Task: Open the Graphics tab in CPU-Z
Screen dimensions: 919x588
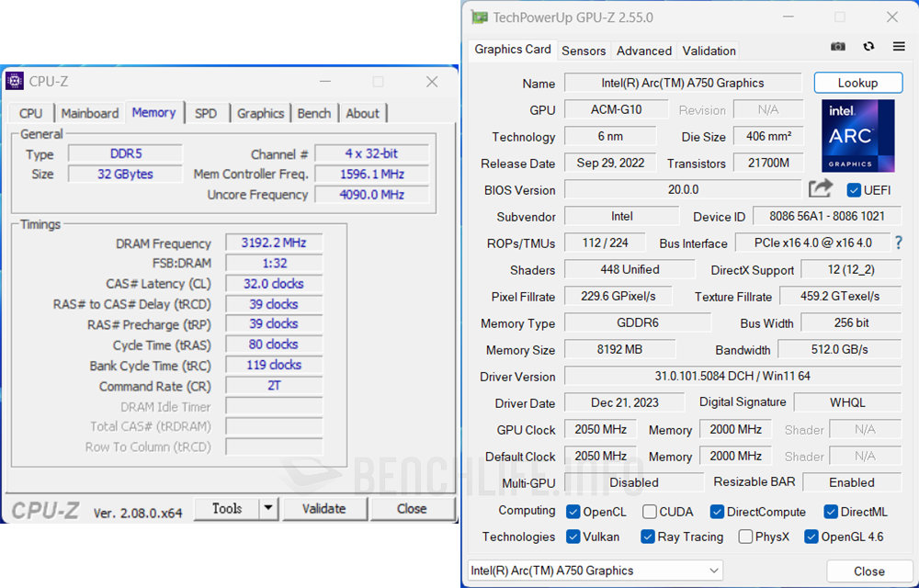Action: click(x=261, y=113)
